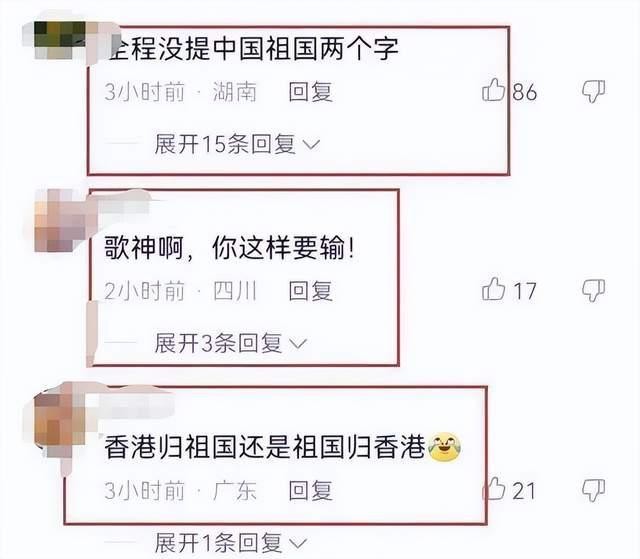Click comment text 歌神啊，你这样要输
The image size is (640, 559).
[x=229, y=248]
